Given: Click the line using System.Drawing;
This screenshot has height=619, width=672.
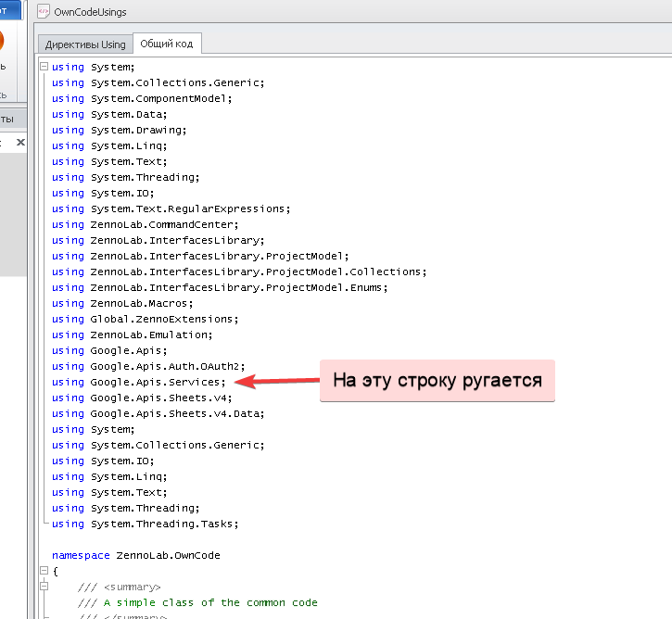Looking at the screenshot, I should coord(120,131).
